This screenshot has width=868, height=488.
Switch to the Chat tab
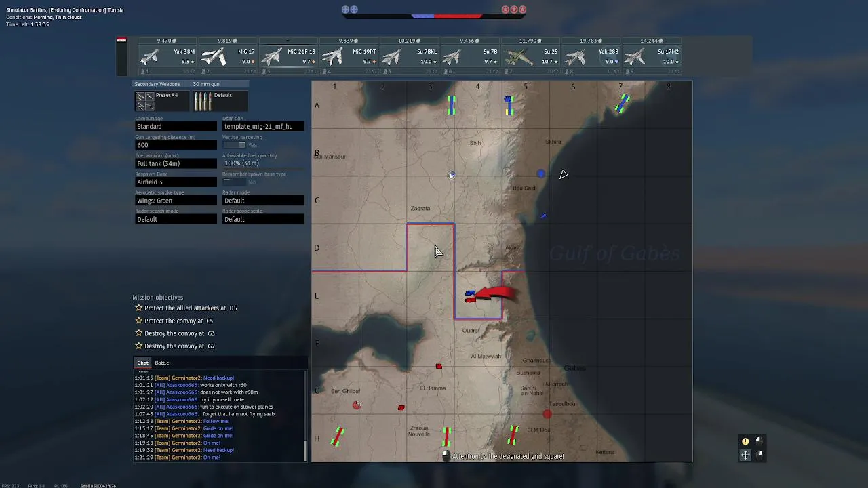(142, 363)
